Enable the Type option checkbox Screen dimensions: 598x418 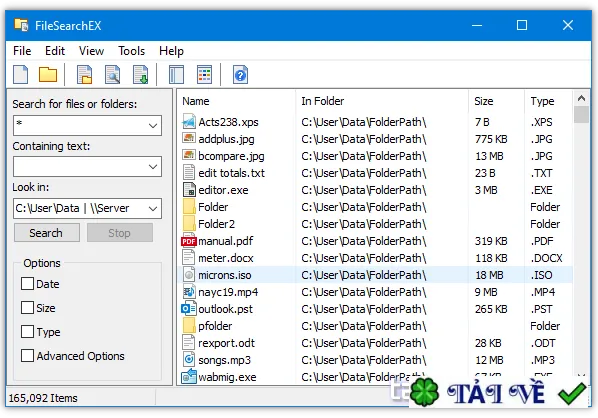point(27,331)
